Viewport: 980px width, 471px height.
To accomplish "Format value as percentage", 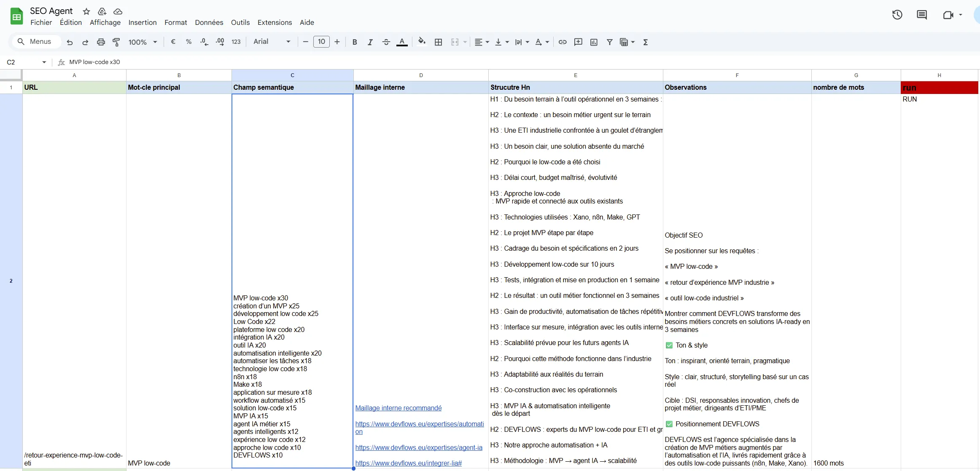I will pos(188,42).
